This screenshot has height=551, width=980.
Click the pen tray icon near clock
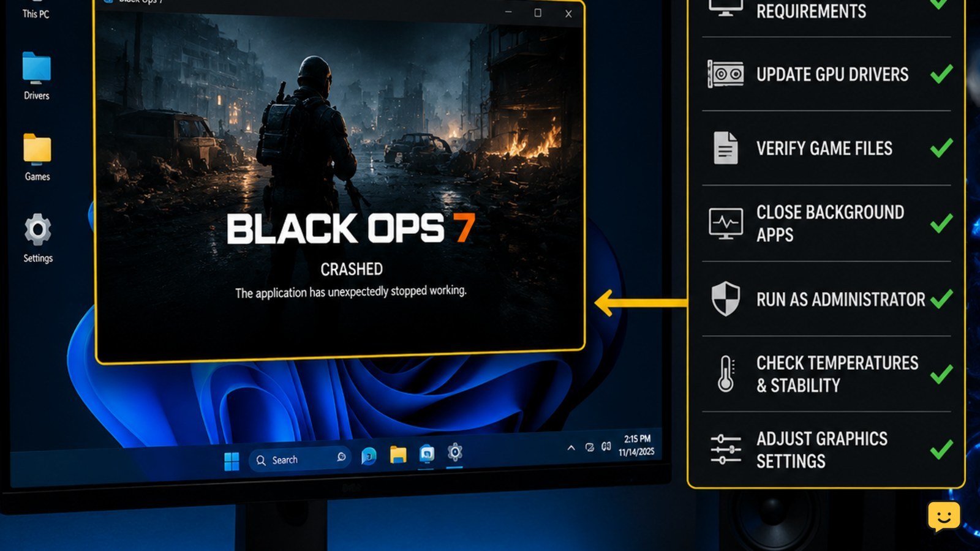click(589, 448)
